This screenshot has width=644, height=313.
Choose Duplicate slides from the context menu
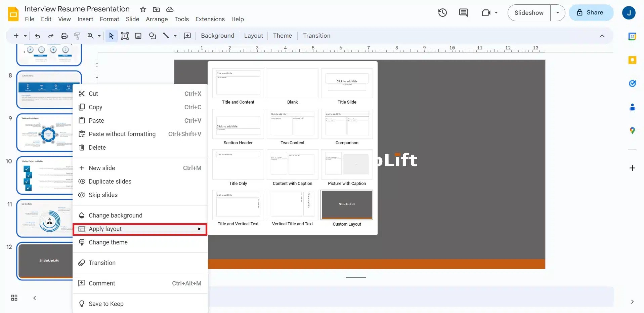pyautogui.click(x=109, y=181)
